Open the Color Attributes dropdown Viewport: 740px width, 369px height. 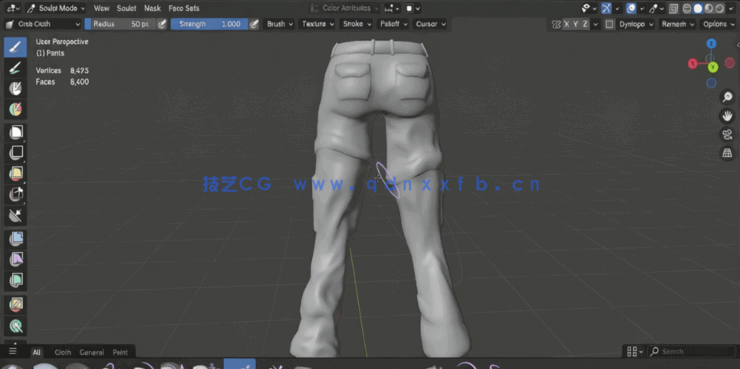345,8
